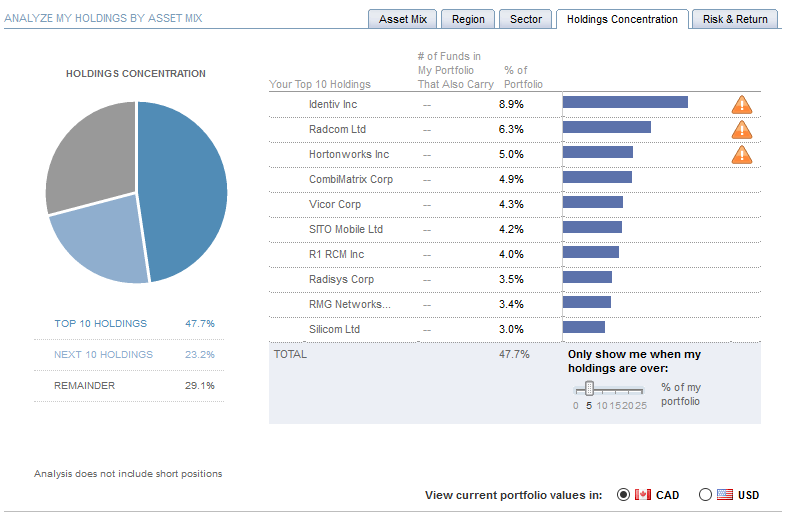Click the warning icon beside Identiv Inc
This screenshot has height=522, width=789.
pos(741,104)
